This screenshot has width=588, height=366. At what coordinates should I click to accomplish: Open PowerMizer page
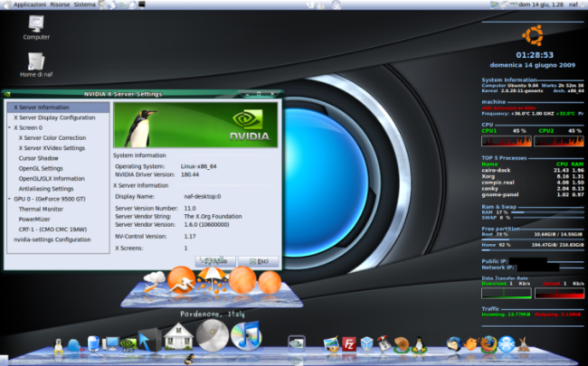point(34,220)
